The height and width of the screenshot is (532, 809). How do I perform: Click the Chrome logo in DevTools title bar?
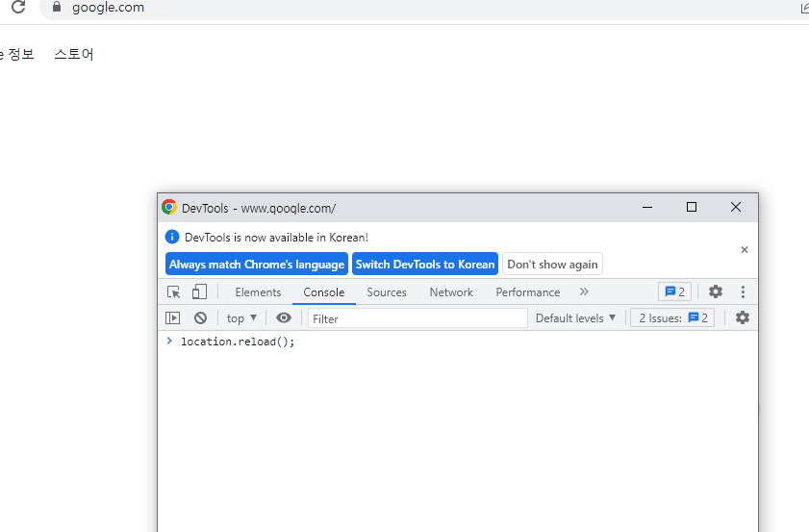169,207
